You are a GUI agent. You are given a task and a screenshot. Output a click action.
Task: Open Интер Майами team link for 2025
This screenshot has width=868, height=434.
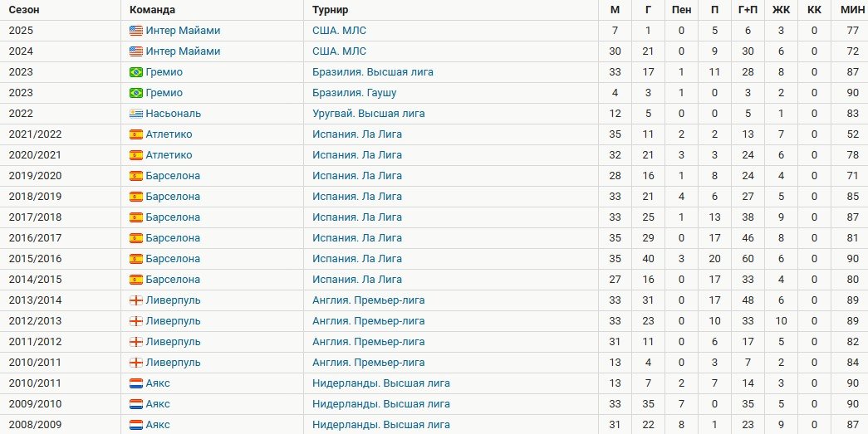click(183, 31)
